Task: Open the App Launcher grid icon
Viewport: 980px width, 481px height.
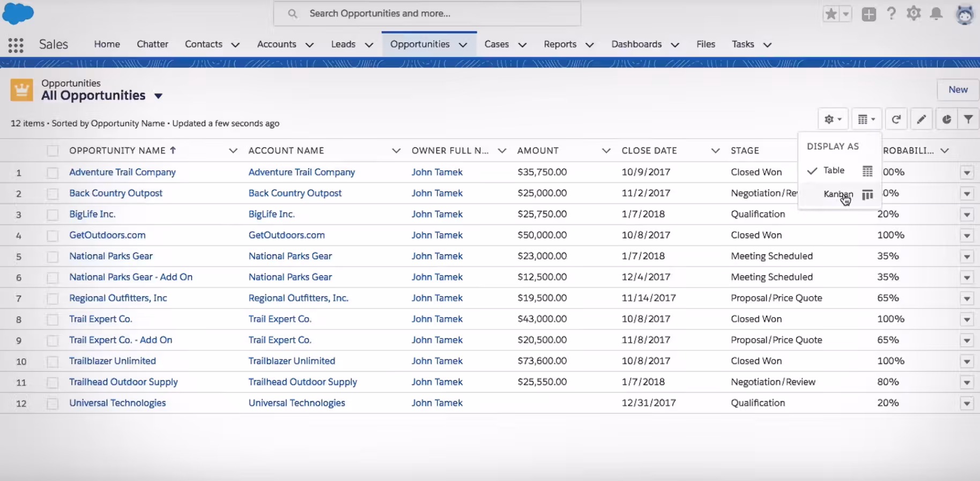Action: (x=16, y=45)
